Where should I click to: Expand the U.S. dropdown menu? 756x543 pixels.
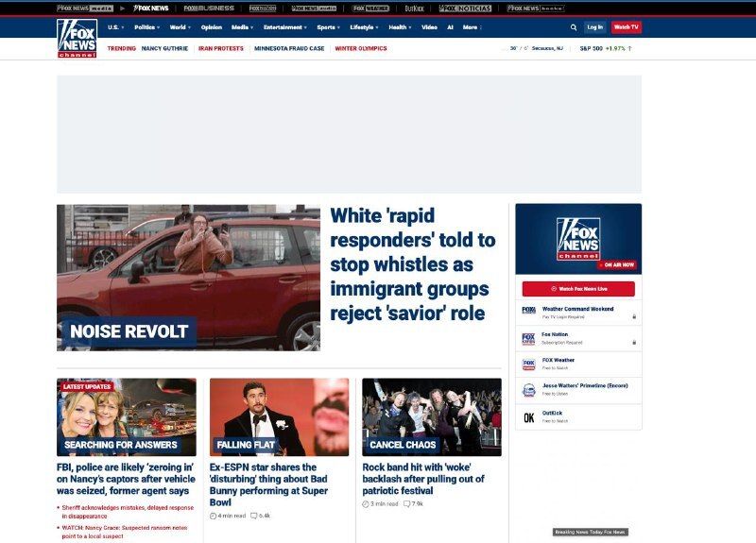(114, 27)
